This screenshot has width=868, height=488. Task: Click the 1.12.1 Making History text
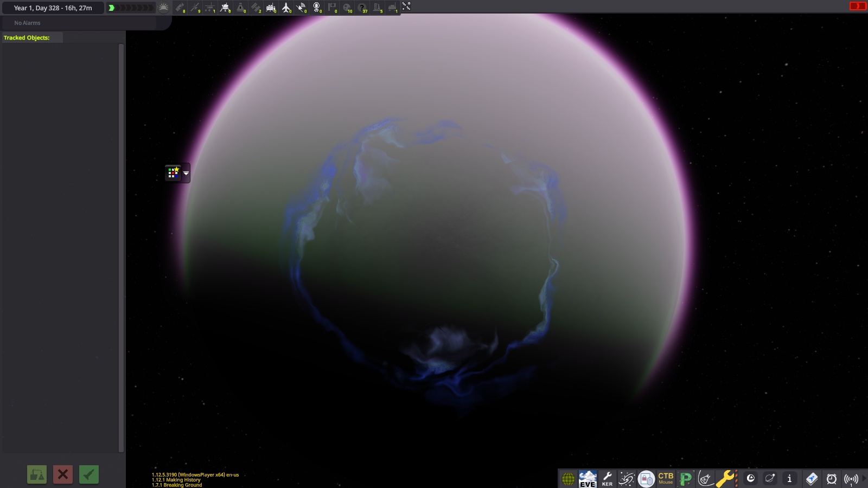point(176,480)
